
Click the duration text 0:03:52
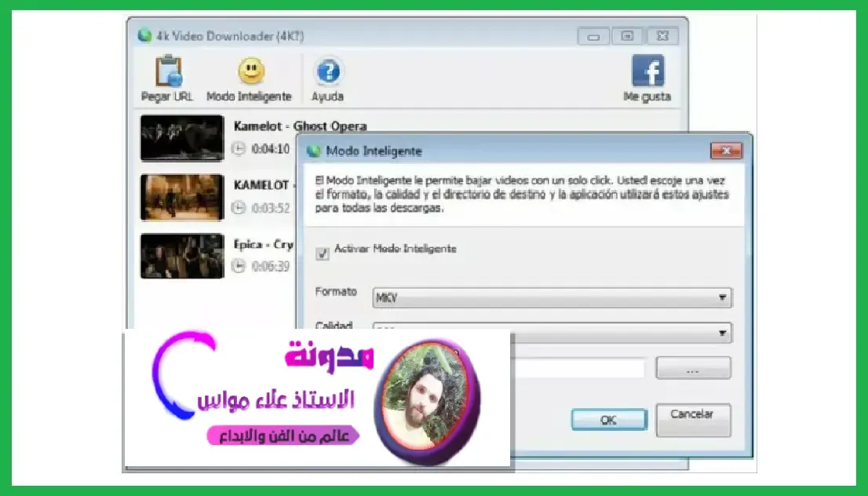tap(271, 208)
